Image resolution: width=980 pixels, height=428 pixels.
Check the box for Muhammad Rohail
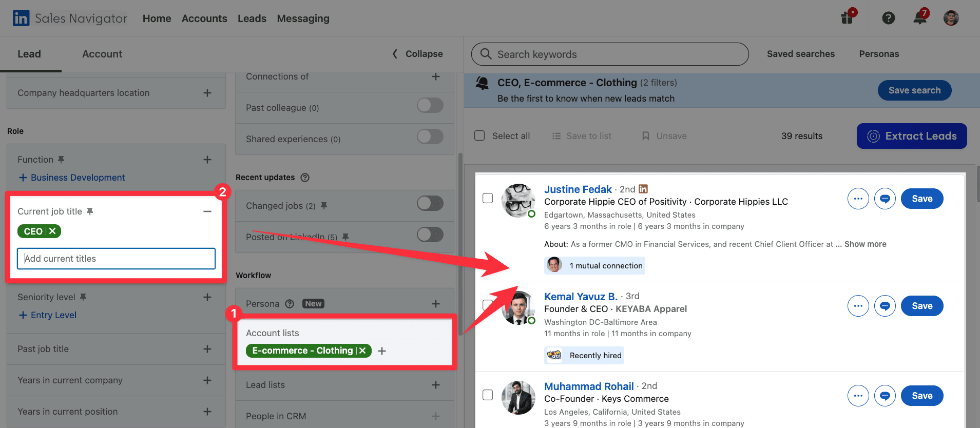[488, 395]
